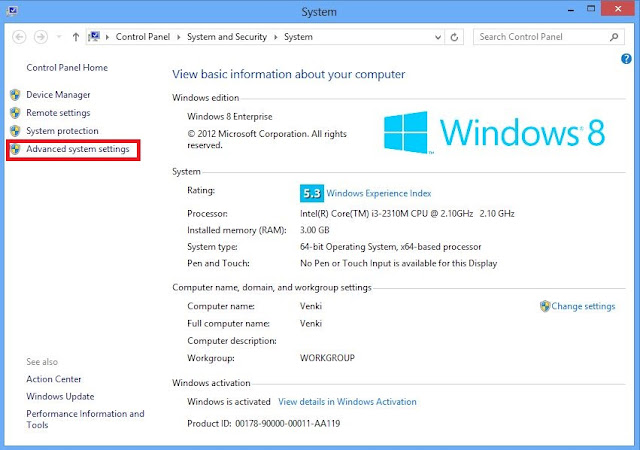Click the search magnifier icon

[613, 37]
